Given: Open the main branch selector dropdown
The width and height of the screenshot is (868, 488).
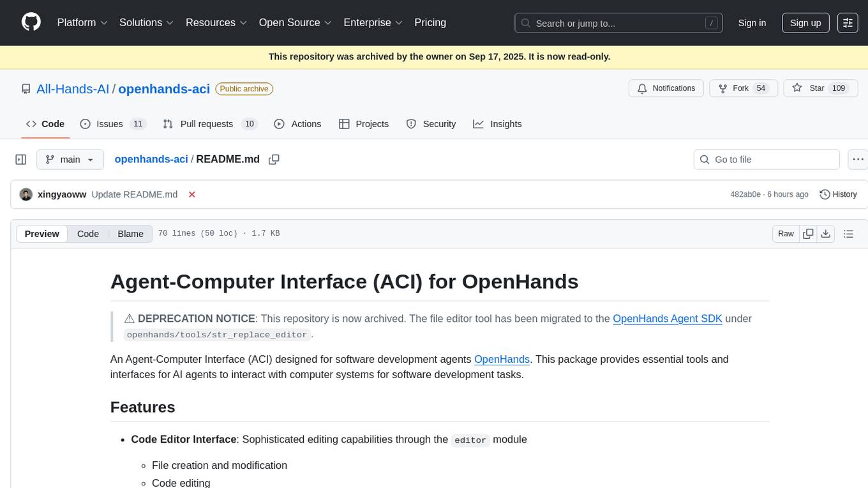Looking at the screenshot, I should coord(70,160).
